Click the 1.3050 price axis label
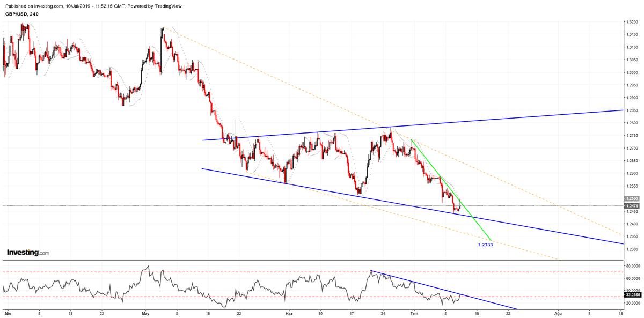Image resolution: width=644 pixels, height=318 pixels. click(632, 60)
